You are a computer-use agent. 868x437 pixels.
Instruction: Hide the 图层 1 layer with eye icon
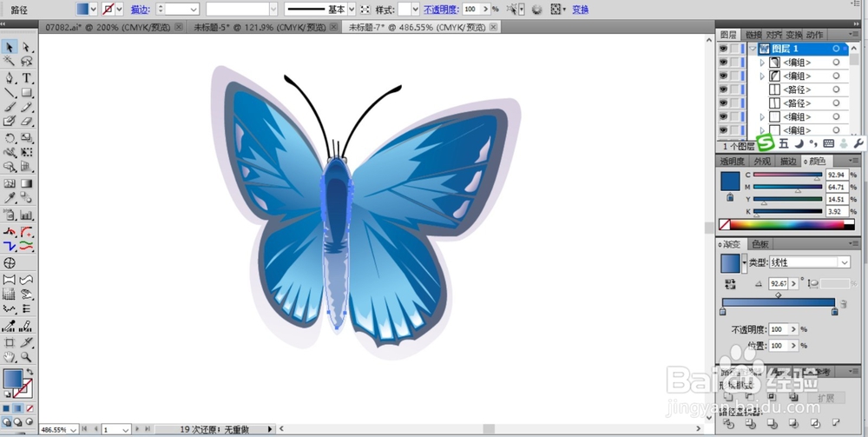point(723,49)
